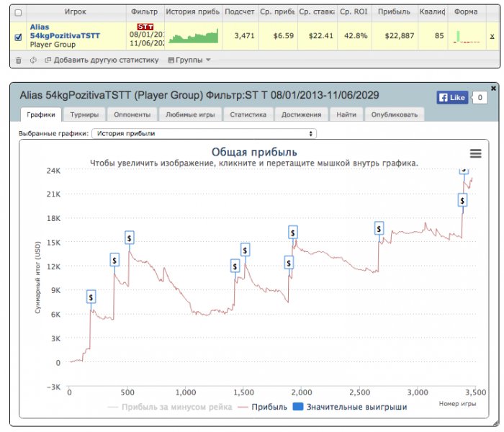Image resolution: width=504 pixels, height=432 pixels.
Task: Click Добавить другую статистику link
Action: tap(102, 60)
